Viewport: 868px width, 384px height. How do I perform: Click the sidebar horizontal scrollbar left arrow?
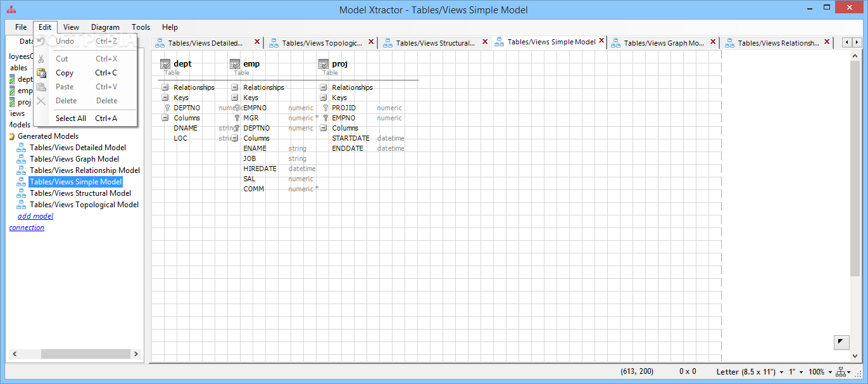(x=15, y=354)
